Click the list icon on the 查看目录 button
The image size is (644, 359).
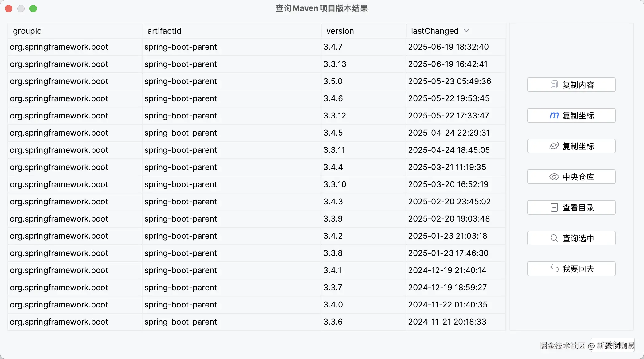coord(554,207)
